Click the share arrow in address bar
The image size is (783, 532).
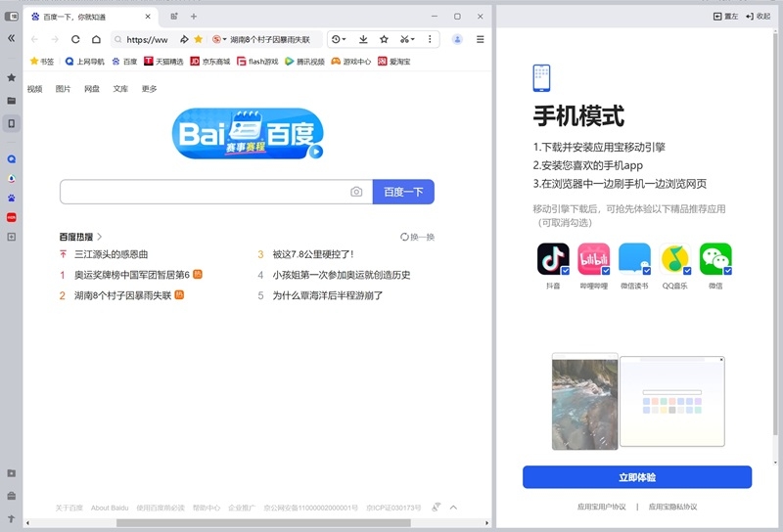pos(184,39)
